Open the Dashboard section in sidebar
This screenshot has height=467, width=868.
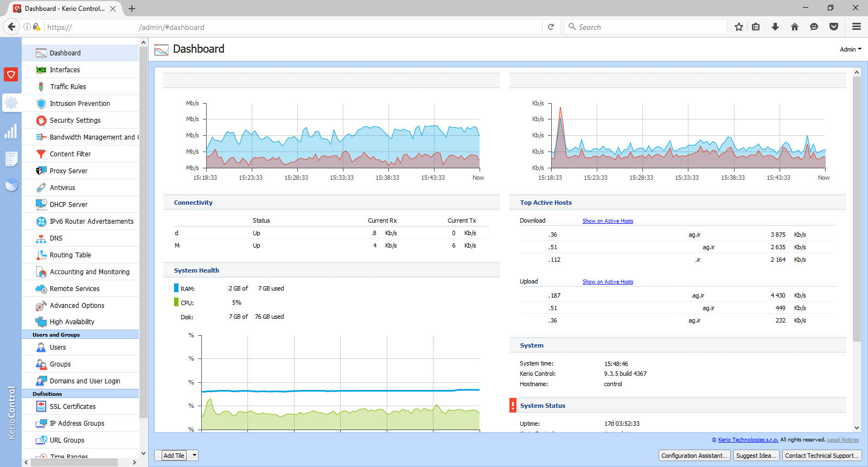tap(80, 53)
